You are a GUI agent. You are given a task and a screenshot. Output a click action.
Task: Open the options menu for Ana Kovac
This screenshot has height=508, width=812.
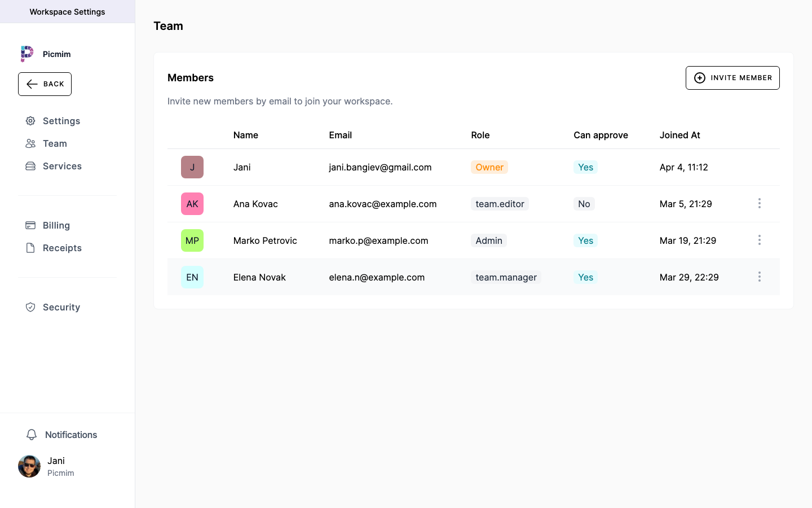[x=760, y=203]
